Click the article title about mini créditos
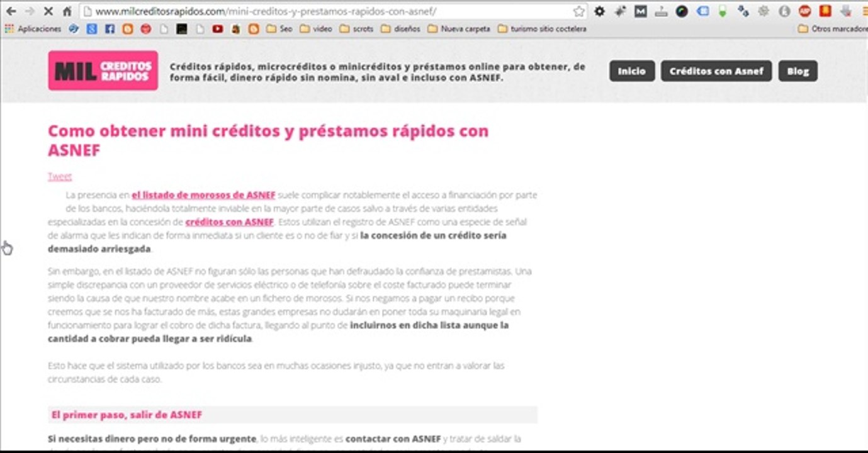868x453 pixels. pyautogui.click(x=268, y=140)
